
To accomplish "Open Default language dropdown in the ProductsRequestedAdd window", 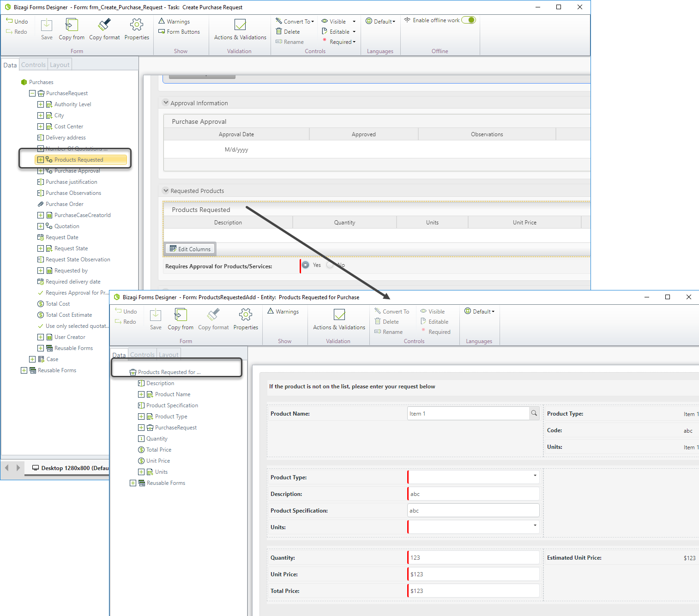I will 479,312.
